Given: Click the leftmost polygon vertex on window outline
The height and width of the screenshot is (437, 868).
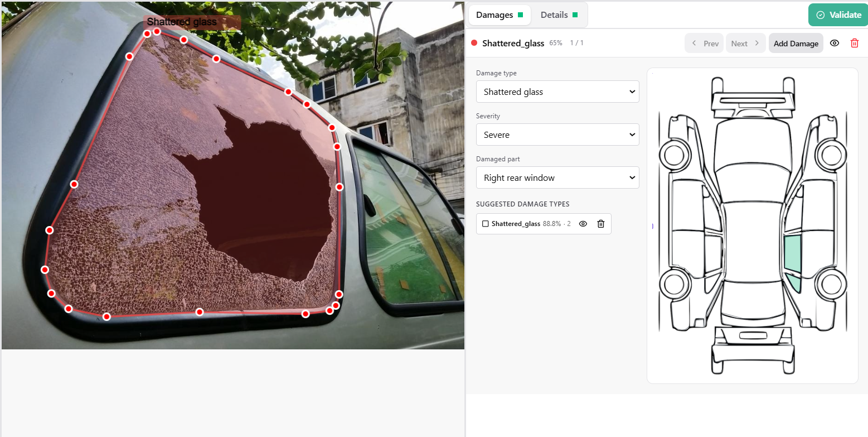Looking at the screenshot, I should click(45, 270).
